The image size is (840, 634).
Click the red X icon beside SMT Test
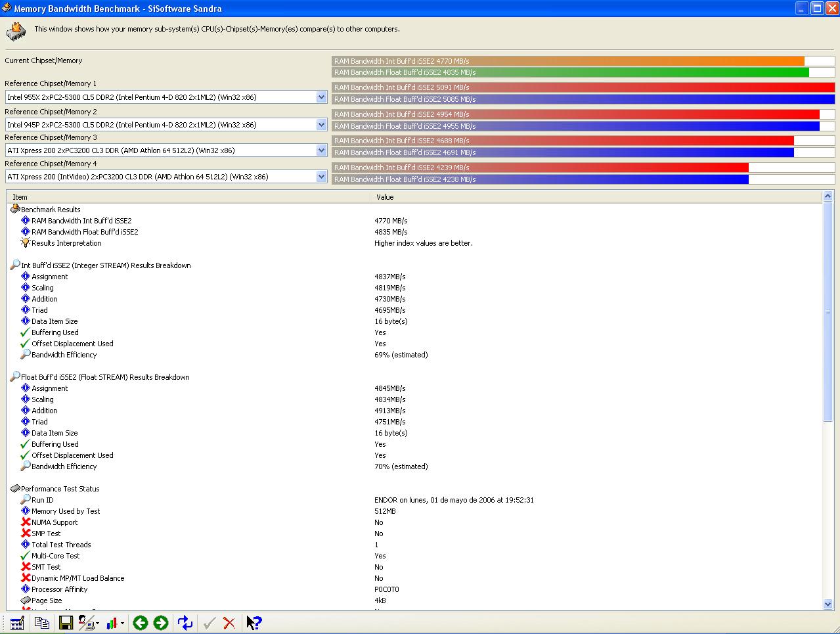(26, 567)
